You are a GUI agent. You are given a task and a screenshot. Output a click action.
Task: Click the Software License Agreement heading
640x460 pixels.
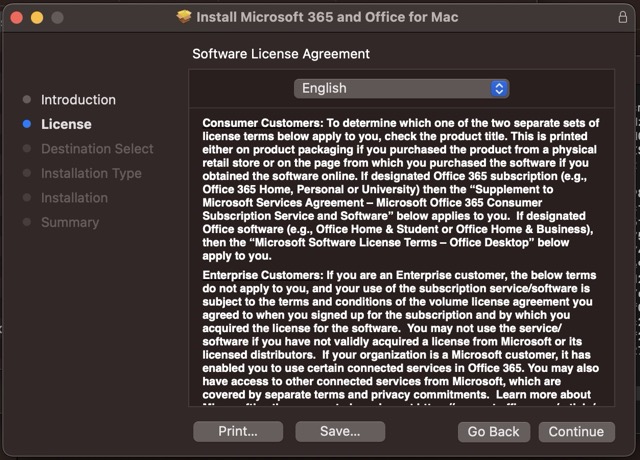pyautogui.click(x=281, y=54)
